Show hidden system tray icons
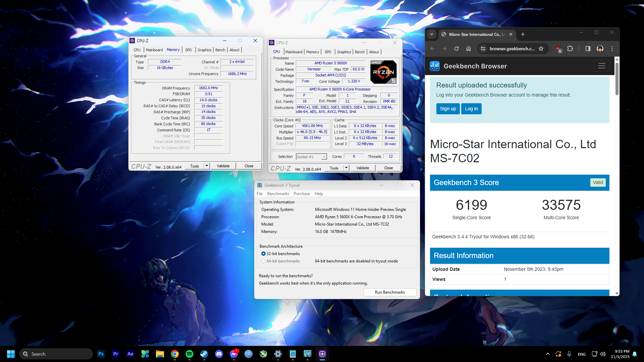The image size is (644, 362). pyautogui.click(x=548, y=354)
